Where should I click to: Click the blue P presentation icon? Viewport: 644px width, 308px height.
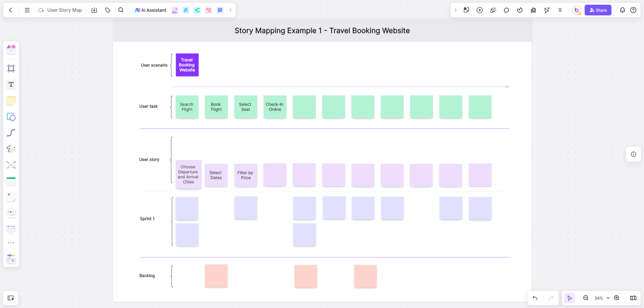186,10
